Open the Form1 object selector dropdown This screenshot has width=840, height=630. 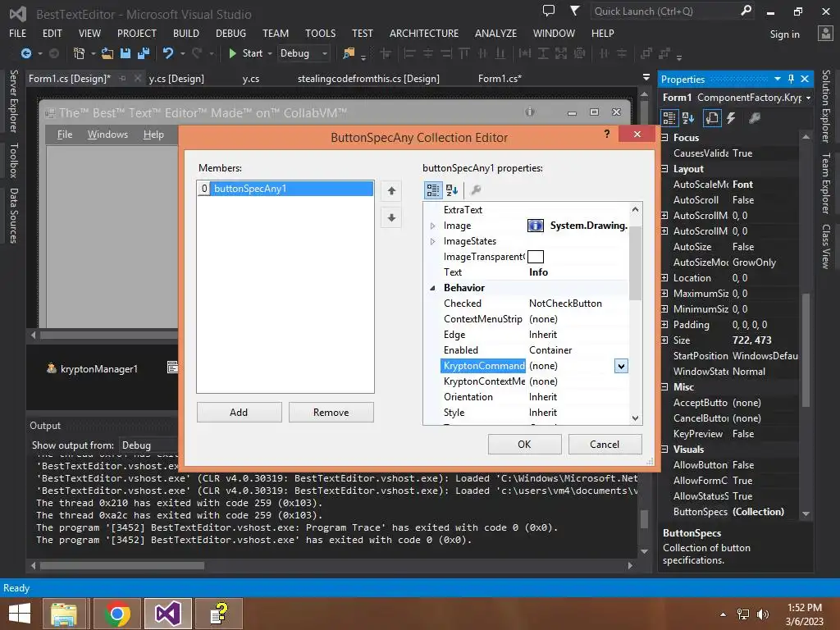(x=808, y=98)
